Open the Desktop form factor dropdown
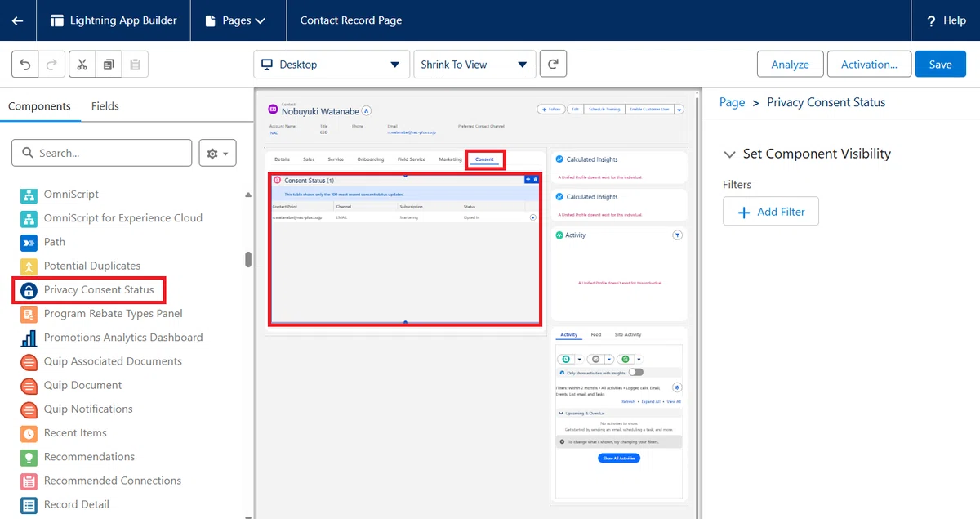 (332, 65)
